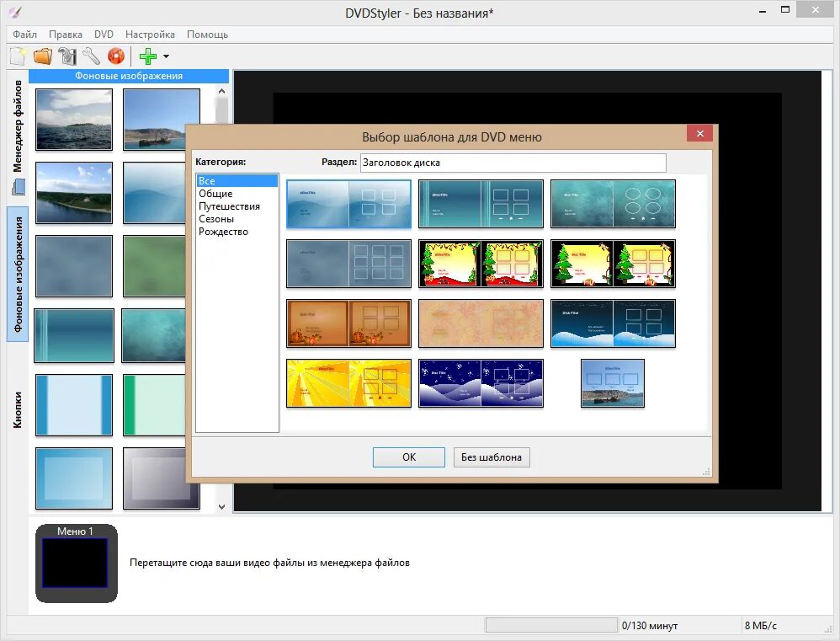The image size is (840, 641).
Task: Open the DVD menu
Action: tap(104, 35)
